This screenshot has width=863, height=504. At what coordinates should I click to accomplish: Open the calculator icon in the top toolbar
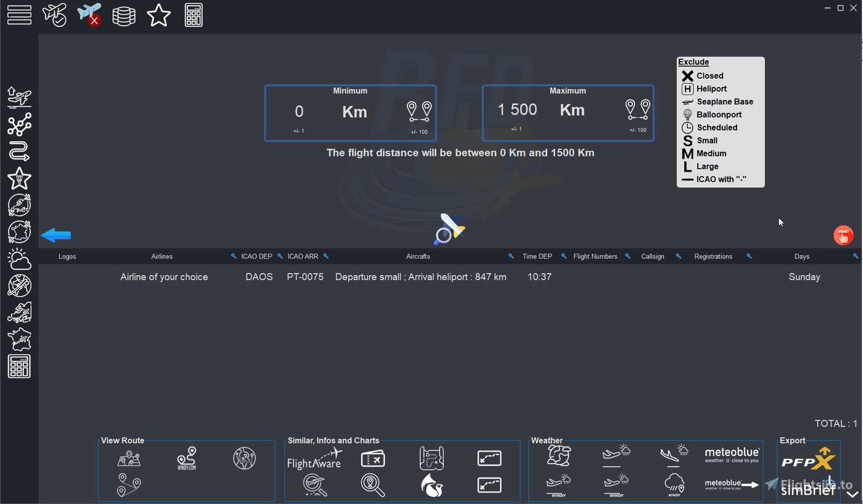click(193, 15)
